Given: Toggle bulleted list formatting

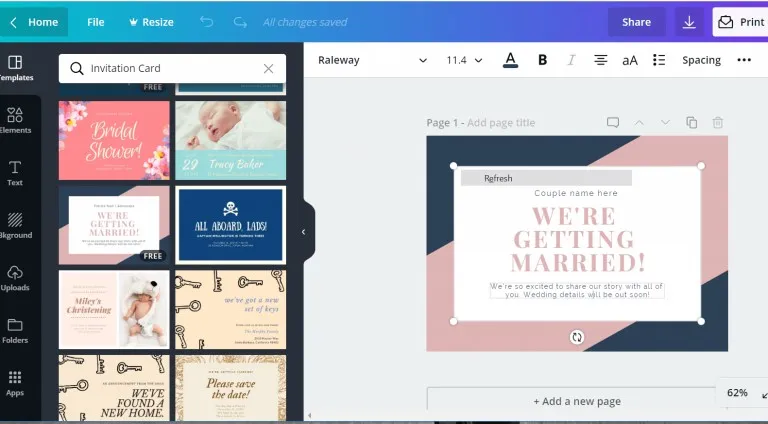Looking at the screenshot, I should coord(659,60).
